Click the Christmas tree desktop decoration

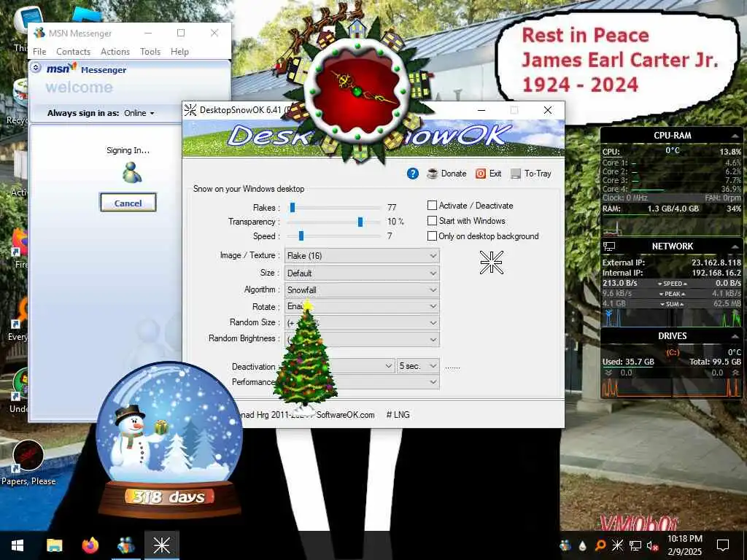coord(306,356)
